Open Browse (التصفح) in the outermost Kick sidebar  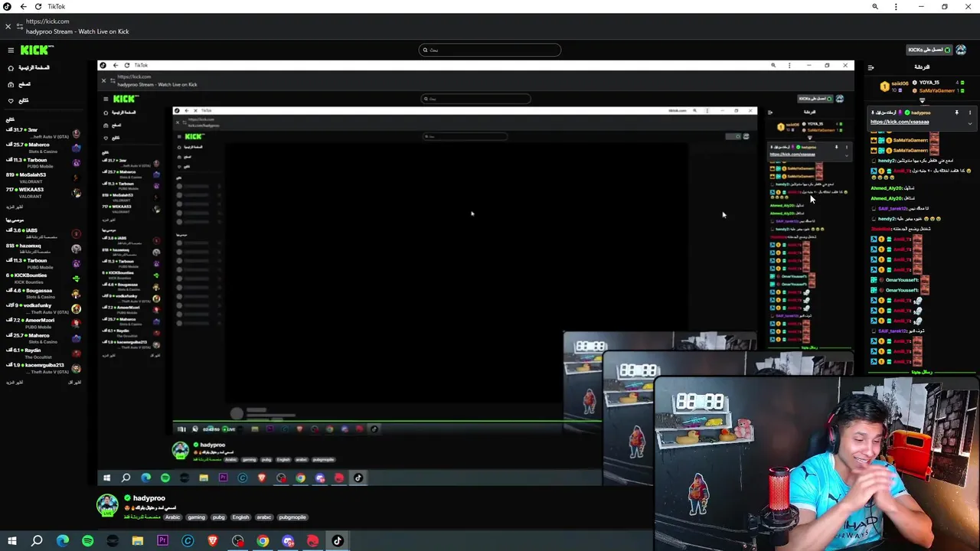tap(19, 84)
